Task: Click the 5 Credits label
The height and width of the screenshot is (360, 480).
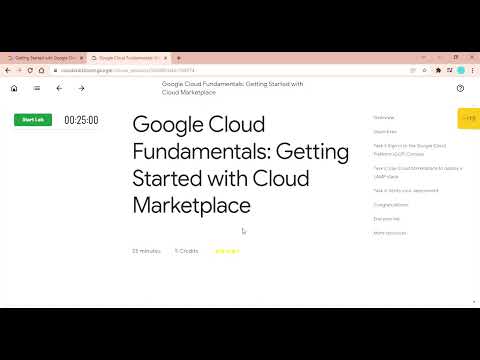Action: point(186,251)
